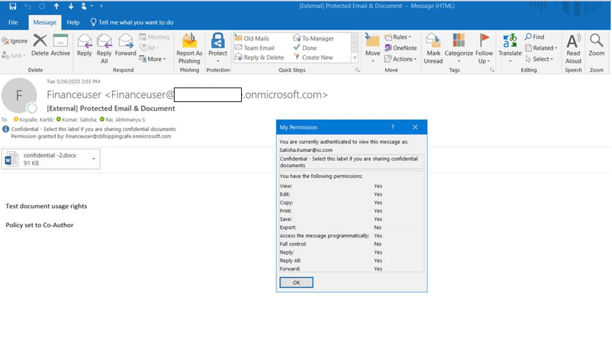Click the Meeting reply button

pyautogui.click(x=154, y=37)
